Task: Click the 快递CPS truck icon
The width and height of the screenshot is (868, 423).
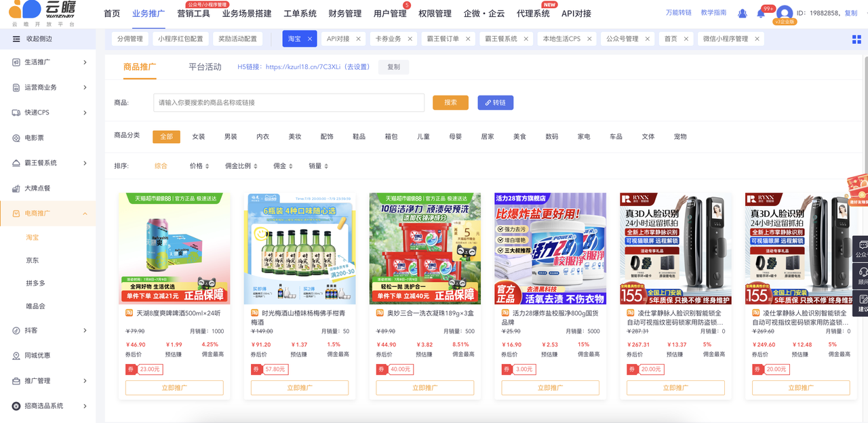Action: click(x=16, y=113)
